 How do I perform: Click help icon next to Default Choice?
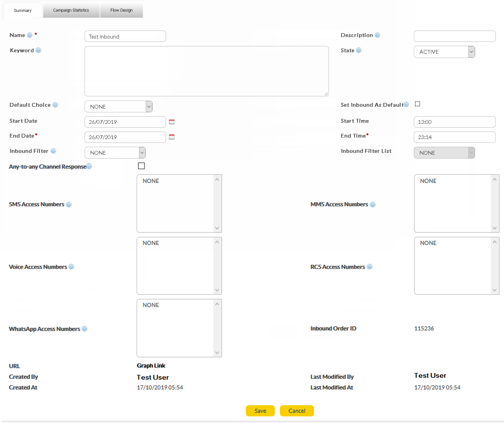pyautogui.click(x=55, y=105)
